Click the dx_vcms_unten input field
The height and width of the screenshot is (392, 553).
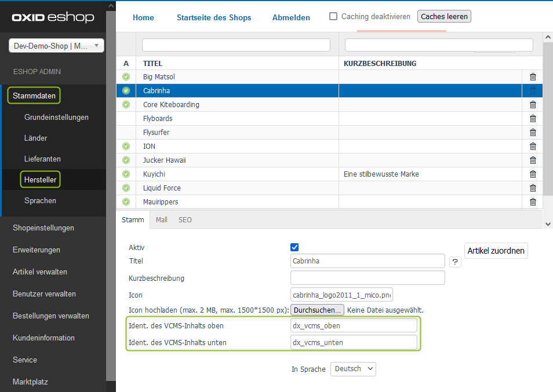point(354,342)
